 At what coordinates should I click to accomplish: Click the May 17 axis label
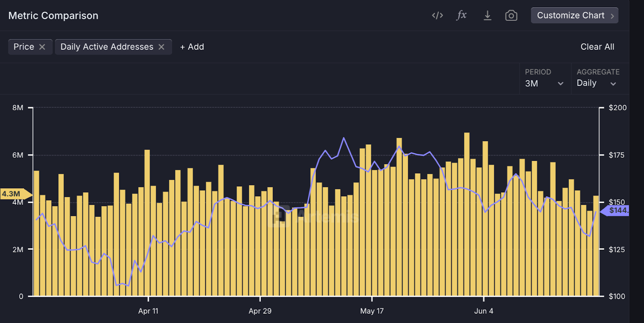[x=372, y=311]
